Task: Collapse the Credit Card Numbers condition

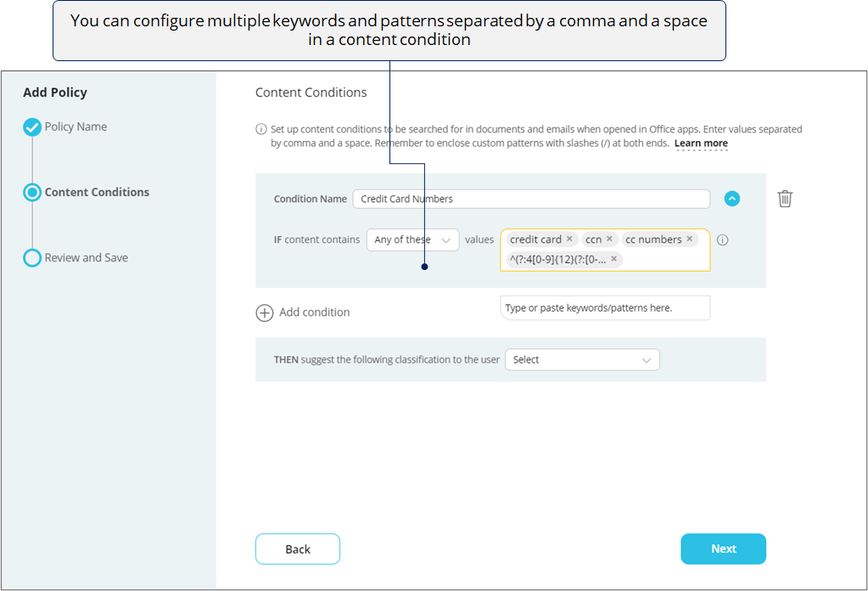Action: [x=732, y=199]
